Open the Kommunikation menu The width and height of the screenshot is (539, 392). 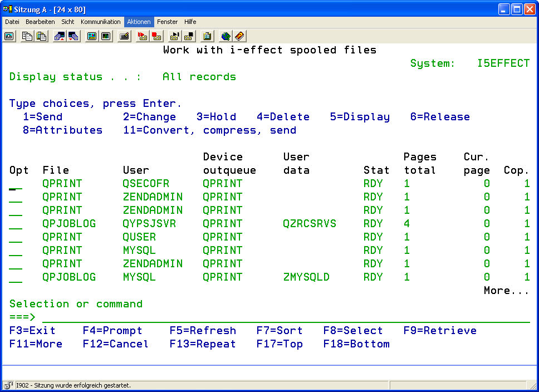pos(100,22)
